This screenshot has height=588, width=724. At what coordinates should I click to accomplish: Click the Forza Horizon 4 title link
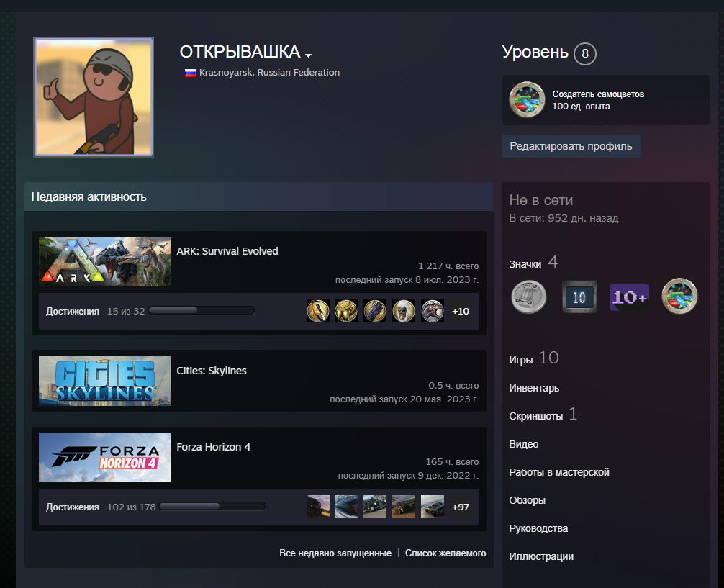point(214,447)
